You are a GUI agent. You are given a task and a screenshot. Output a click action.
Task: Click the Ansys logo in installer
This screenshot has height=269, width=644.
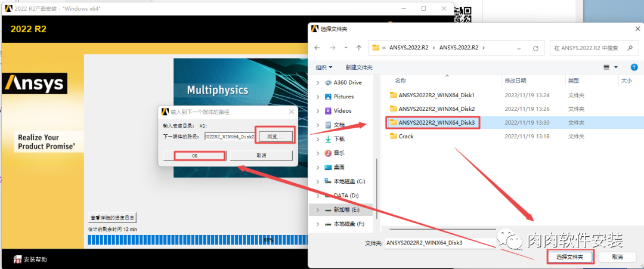coord(35,84)
